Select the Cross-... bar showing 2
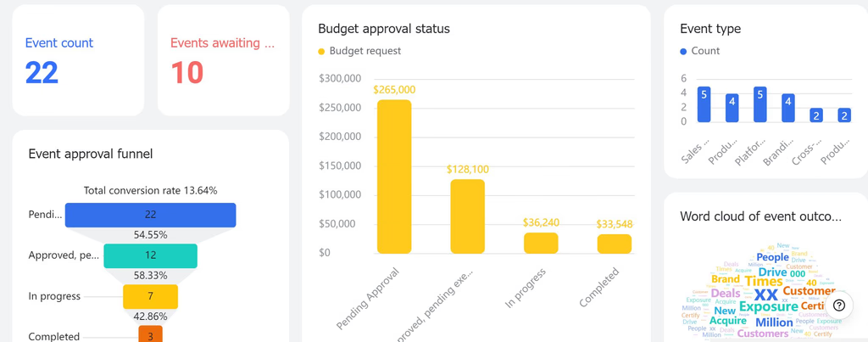Screen dimensions: 868x342 816,115
